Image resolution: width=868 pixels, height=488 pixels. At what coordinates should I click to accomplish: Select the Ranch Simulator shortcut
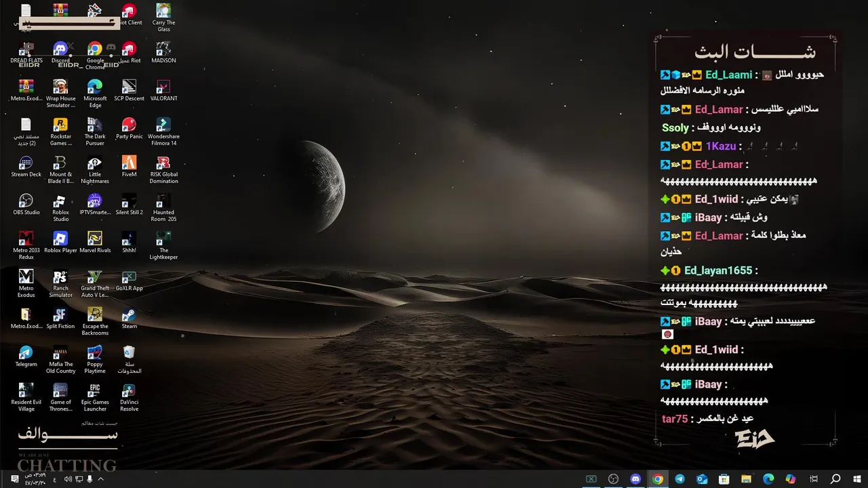[60, 284]
